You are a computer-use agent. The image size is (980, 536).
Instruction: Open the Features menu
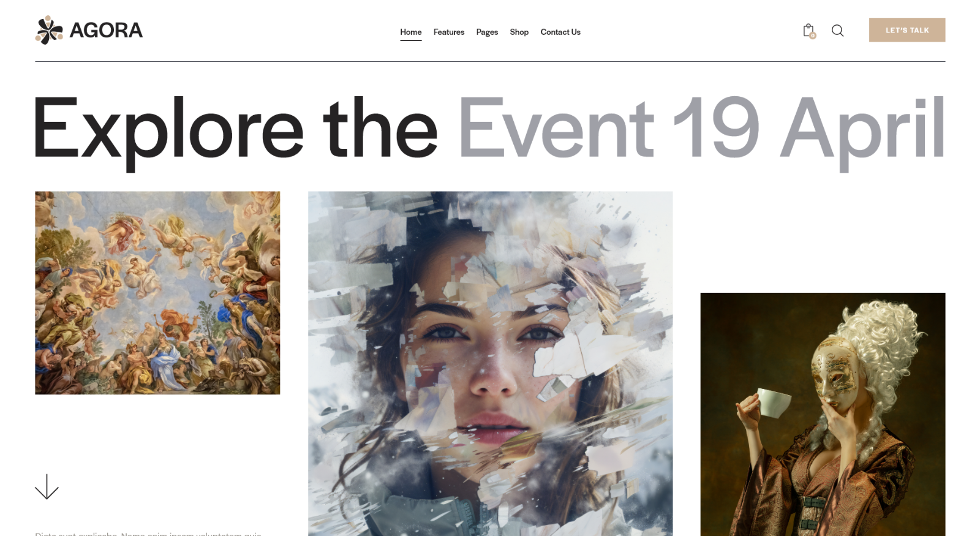tap(449, 32)
